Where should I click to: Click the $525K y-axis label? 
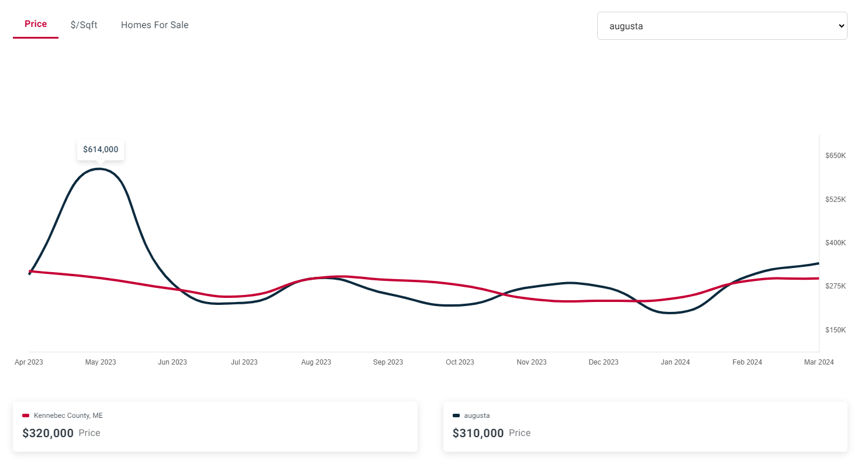(836, 200)
